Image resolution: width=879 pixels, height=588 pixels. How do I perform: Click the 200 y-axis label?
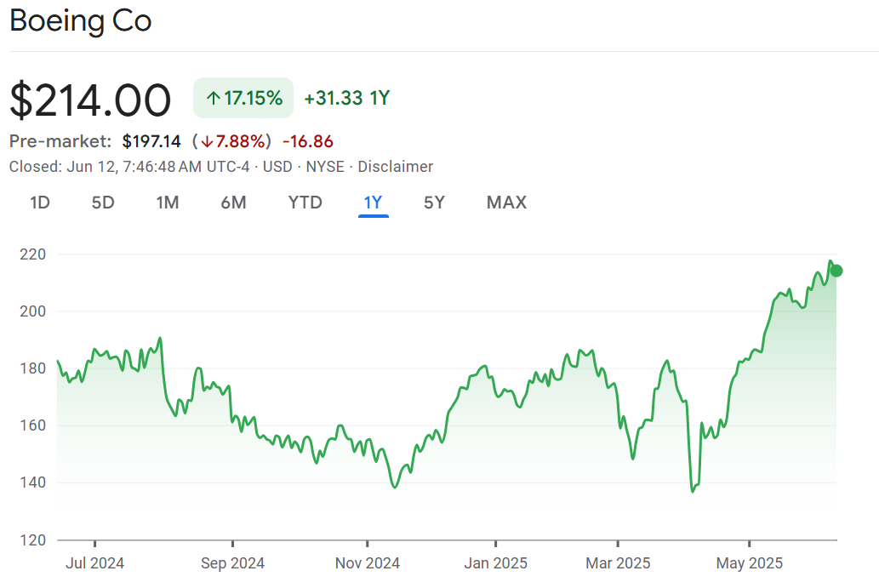pos(32,311)
